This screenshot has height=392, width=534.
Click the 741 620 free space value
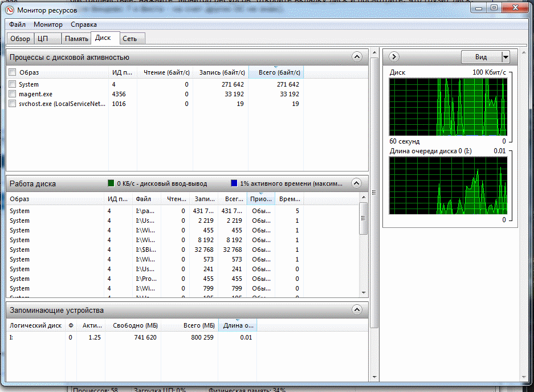click(x=145, y=337)
